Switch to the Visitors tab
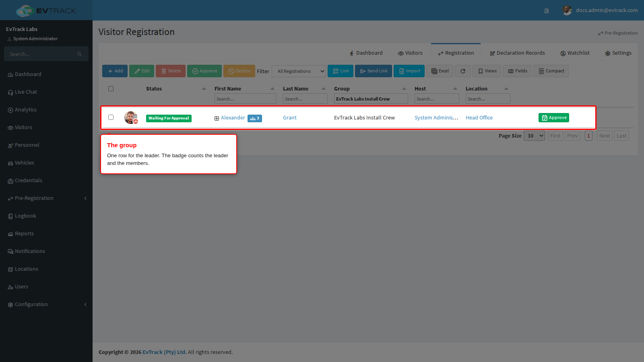This screenshot has width=644, height=362. (410, 53)
